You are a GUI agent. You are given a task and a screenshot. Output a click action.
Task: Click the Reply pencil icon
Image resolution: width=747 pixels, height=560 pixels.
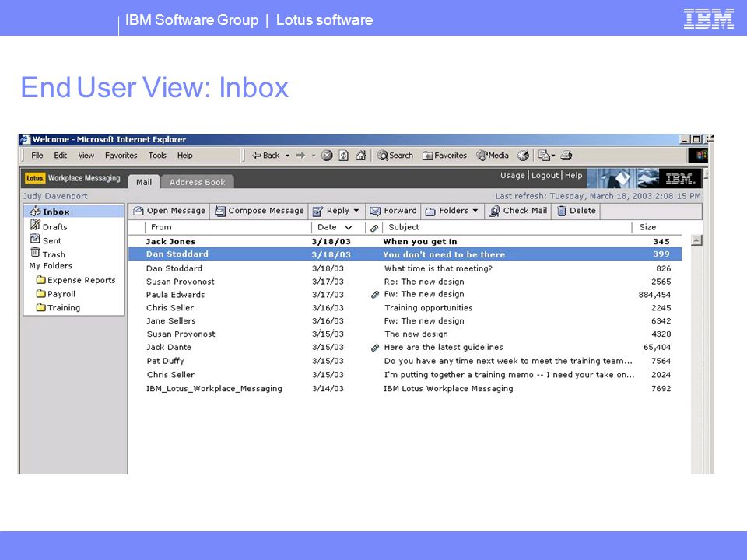[317, 211]
